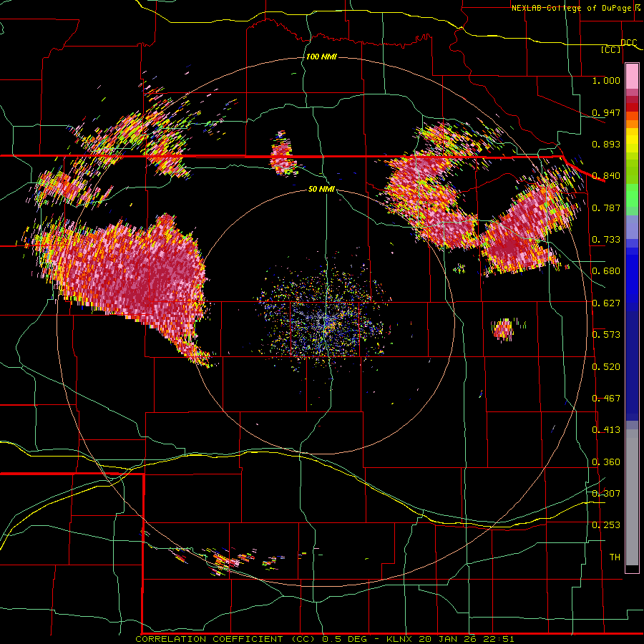Select the 0.413 scale value
Viewport: 644px width, 644px height.
pyautogui.click(x=606, y=430)
